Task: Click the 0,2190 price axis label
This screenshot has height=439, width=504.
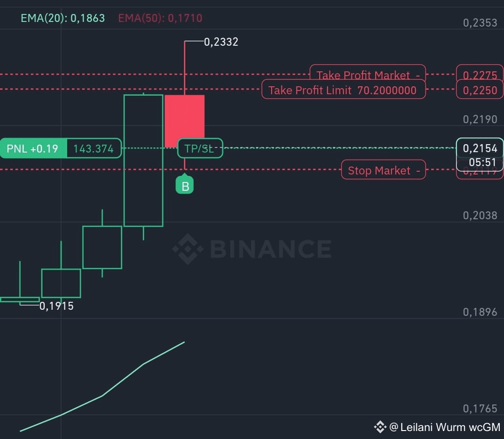Action: click(x=480, y=119)
